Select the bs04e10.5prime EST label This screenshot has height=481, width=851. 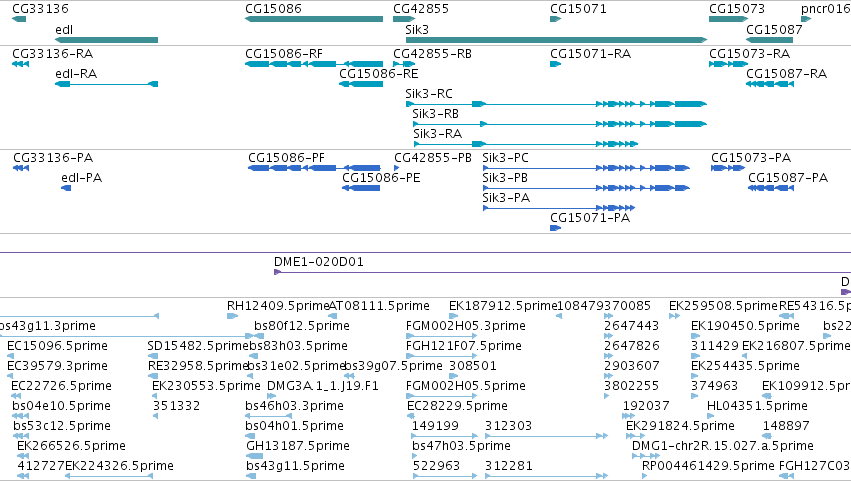(61, 406)
